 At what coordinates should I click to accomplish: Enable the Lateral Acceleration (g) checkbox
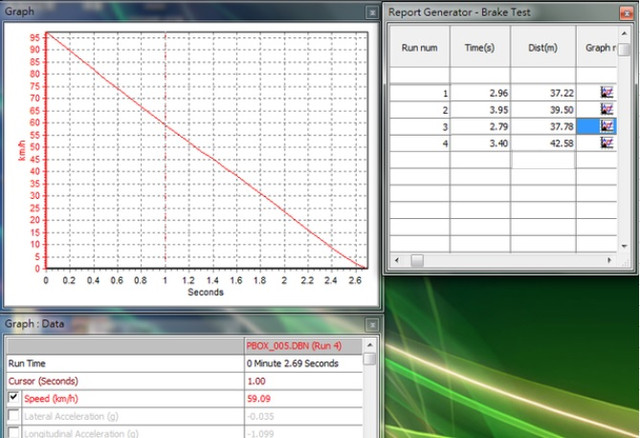(x=13, y=416)
